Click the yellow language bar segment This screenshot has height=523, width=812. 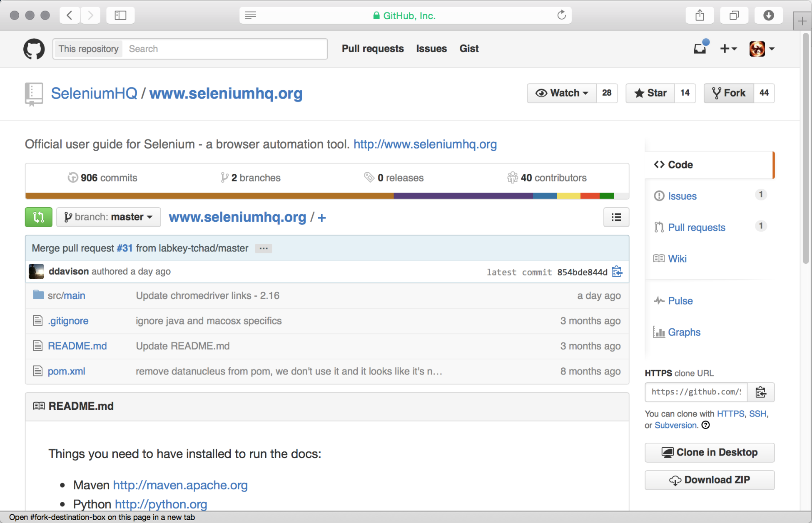568,196
